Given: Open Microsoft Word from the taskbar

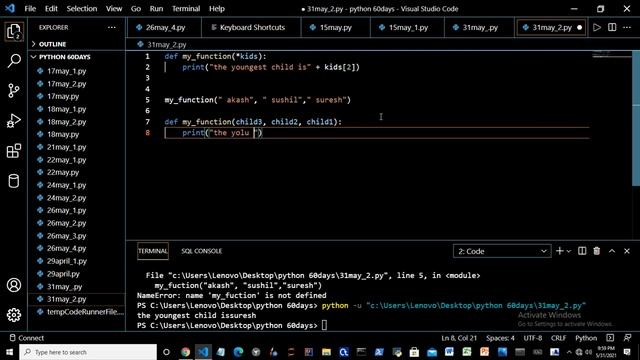Looking at the screenshot, I should (x=449, y=352).
